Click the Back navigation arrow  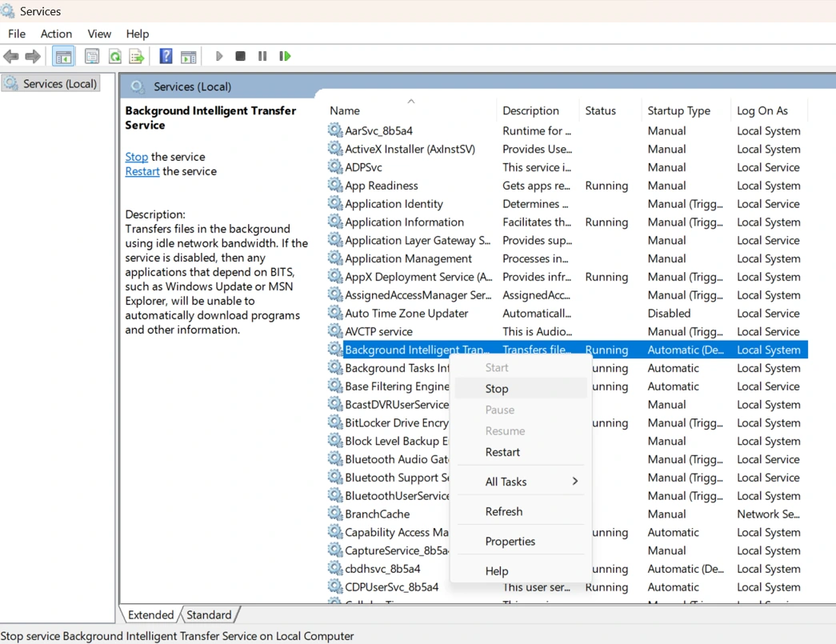[x=10, y=55]
